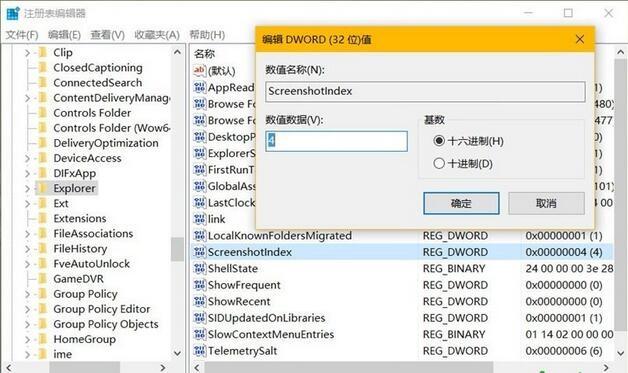Click the DIFxApp key folder icon
The height and width of the screenshot is (373, 628).
pos(42,173)
